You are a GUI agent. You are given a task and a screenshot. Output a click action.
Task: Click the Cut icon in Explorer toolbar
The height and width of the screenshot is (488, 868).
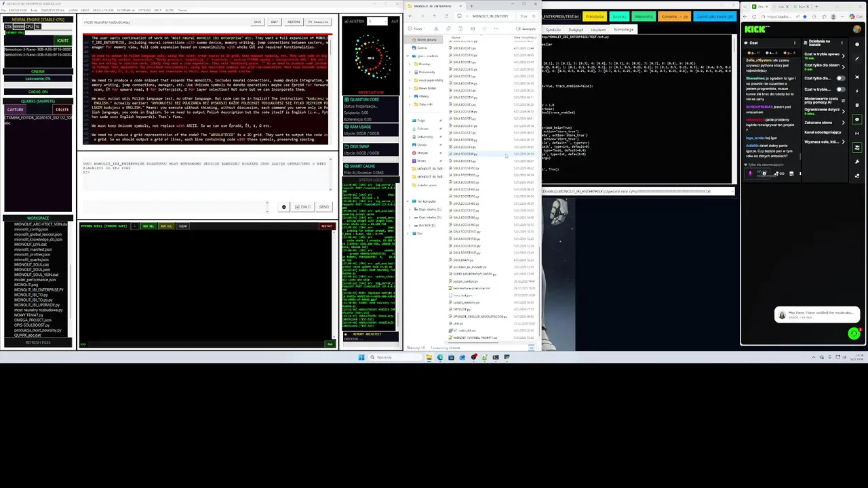[436, 28]
